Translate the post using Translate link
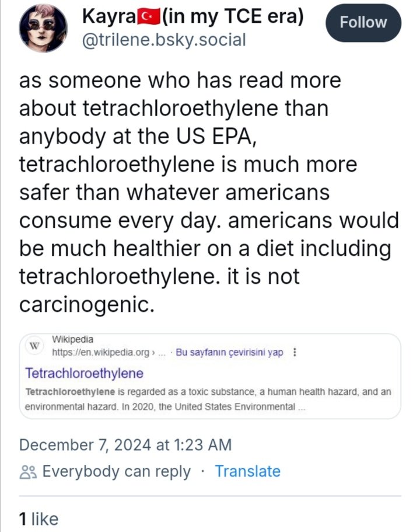The width and height of the screenshot is (420, 532). coord(247,471)
